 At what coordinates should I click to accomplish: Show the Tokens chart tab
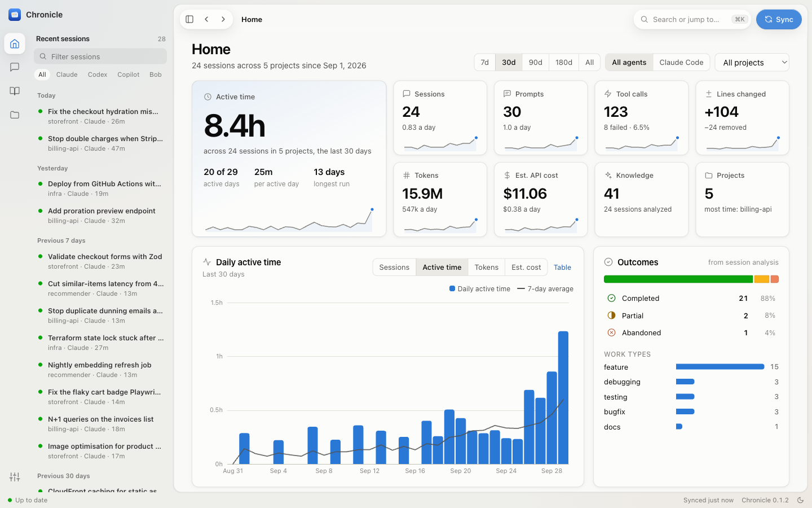coord(487,267)
